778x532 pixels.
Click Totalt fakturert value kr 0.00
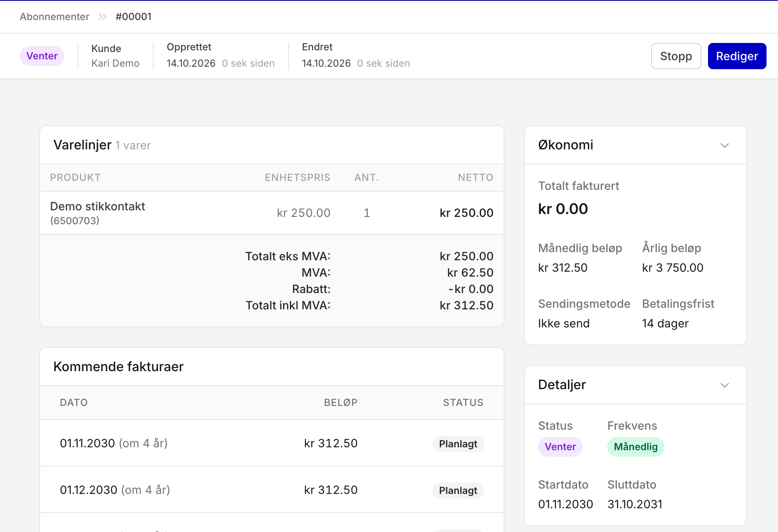click(x=563, y=209)
